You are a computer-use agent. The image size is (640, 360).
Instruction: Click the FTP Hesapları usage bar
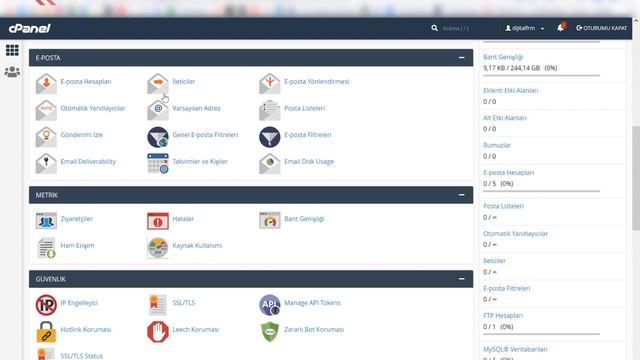point(541,334)
